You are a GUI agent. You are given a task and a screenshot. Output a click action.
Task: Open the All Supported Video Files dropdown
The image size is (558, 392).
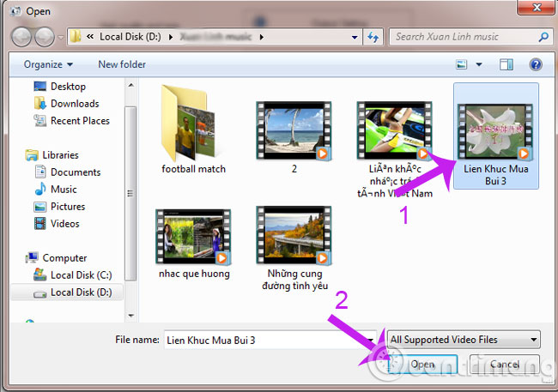click(x=464, y=340)
